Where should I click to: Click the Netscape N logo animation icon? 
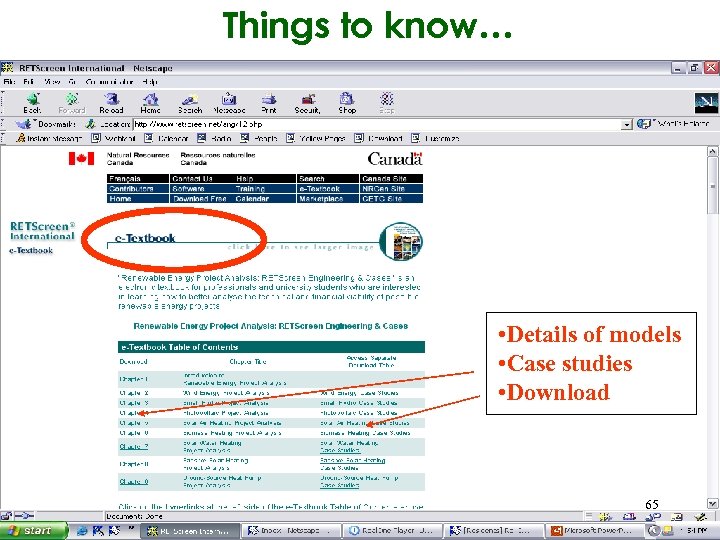coord(706,103)
